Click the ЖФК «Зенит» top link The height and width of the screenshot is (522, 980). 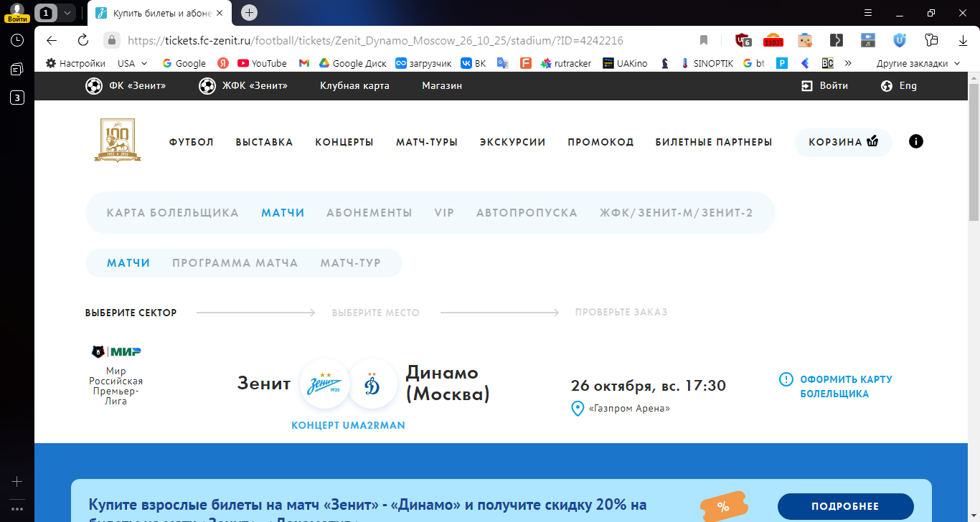click(243, 86)
